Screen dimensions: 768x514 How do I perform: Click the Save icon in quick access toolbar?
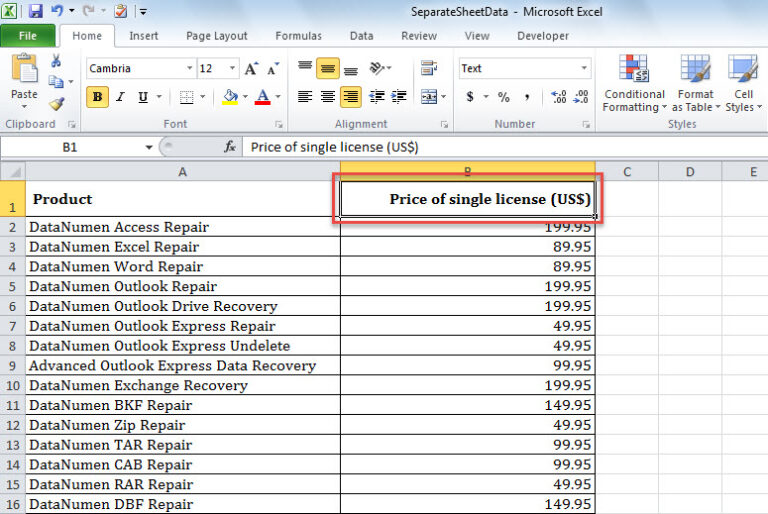[36, 11]
